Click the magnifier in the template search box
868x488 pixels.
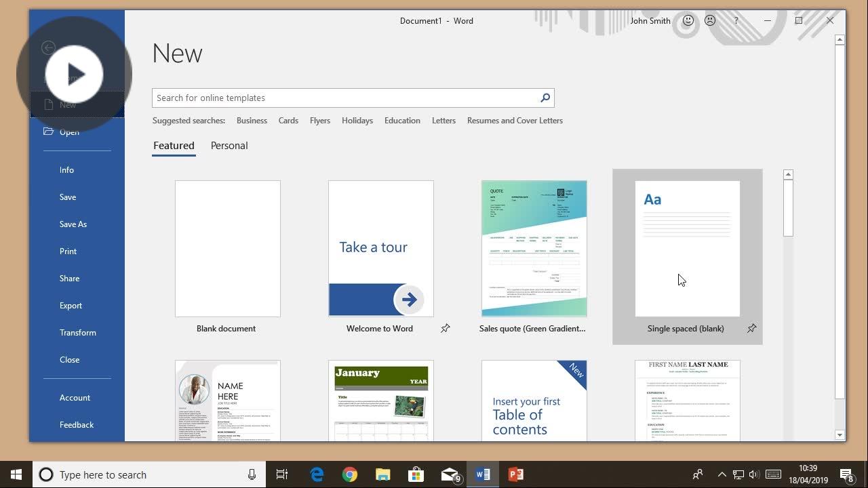pyautogui.click(x=545, y=98)
